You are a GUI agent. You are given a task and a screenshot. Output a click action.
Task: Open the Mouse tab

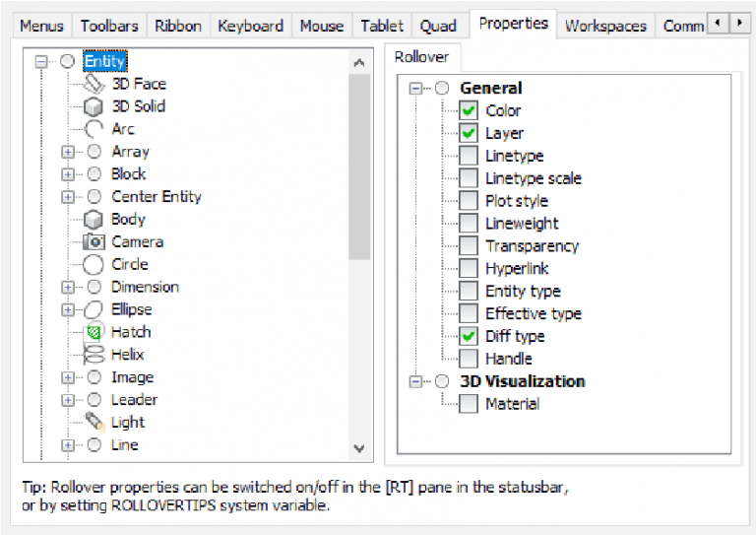coord(322,26)
